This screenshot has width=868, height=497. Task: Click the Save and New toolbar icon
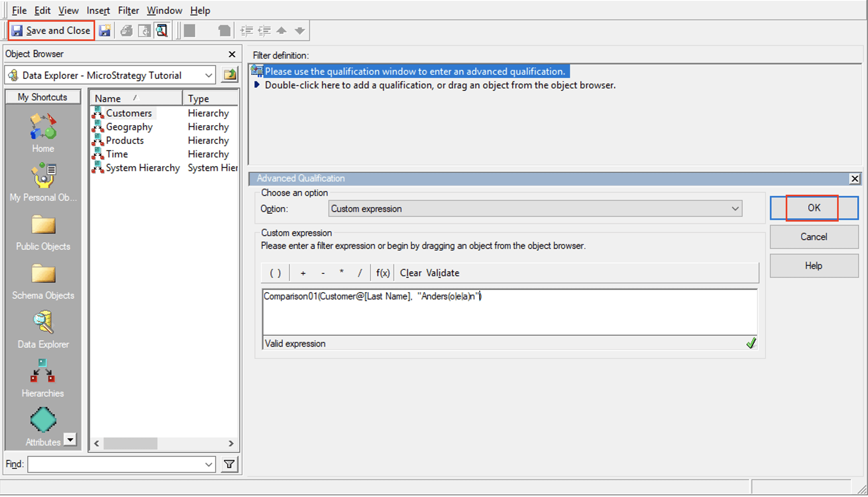click(105, 31)
